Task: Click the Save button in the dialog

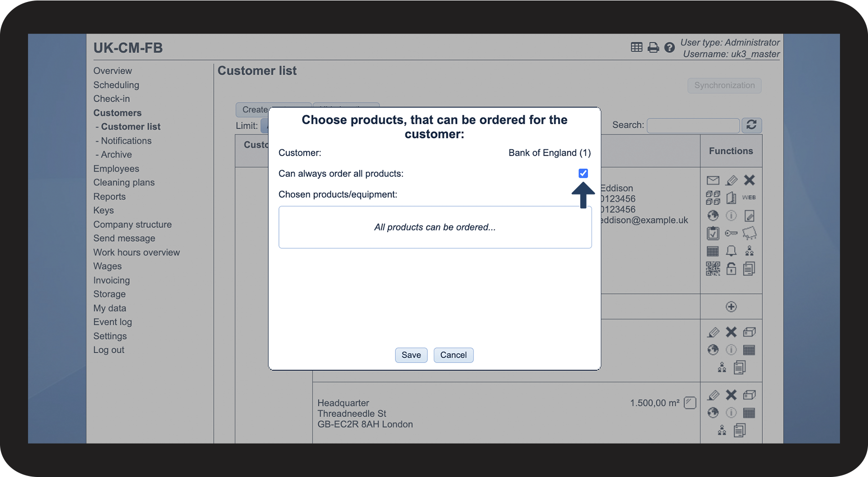Action: pyautogui.click(x=411, y=355)
